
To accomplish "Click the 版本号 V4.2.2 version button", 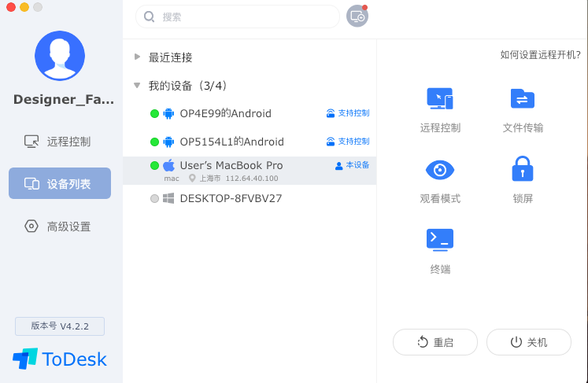I will coord(60,326).
